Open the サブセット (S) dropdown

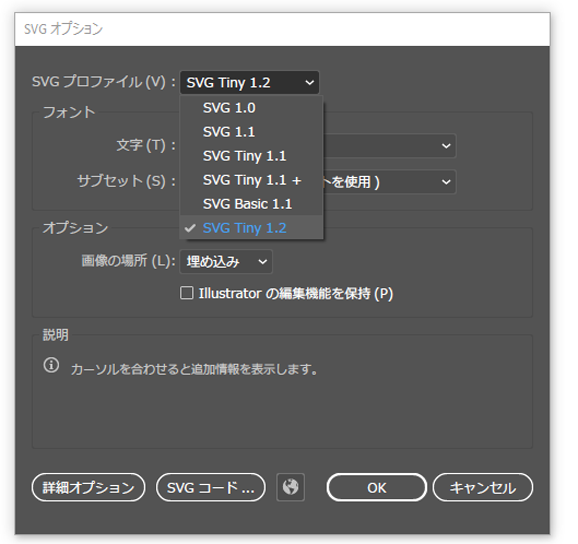[389, 182]
